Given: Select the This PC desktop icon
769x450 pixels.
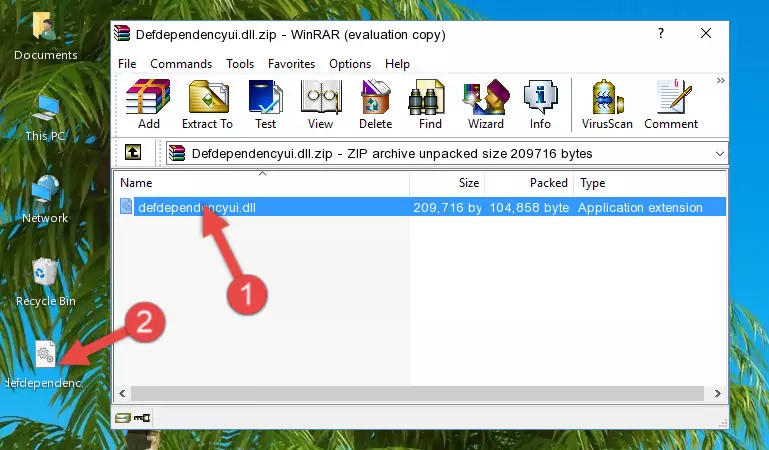Looking at the screenshot, I should pos(45,119).
